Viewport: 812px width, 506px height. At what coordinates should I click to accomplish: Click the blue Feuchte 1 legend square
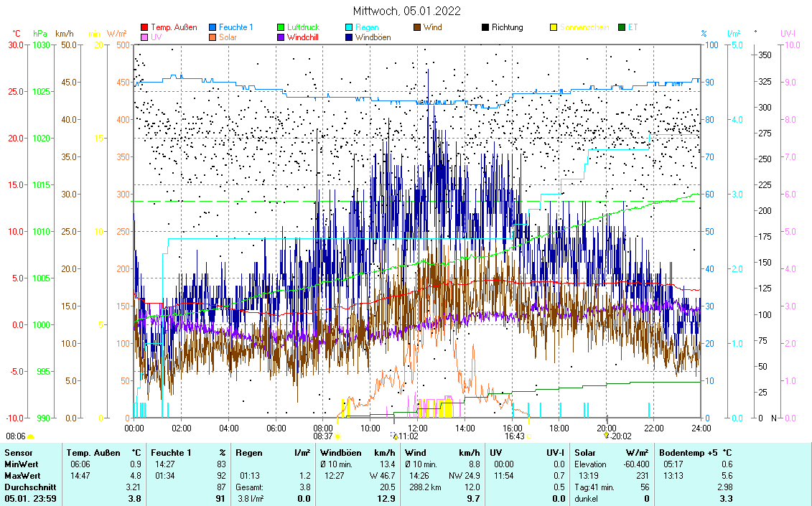(213, 27)
